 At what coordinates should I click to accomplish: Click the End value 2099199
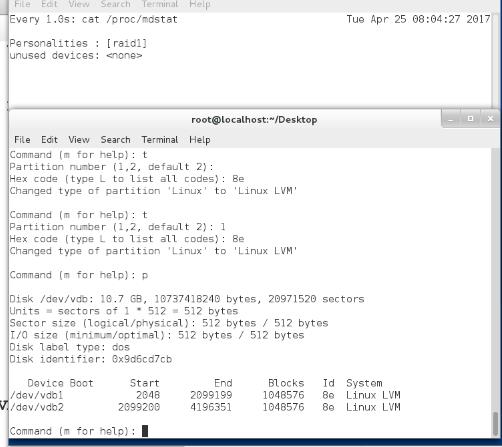coord(211,395)
